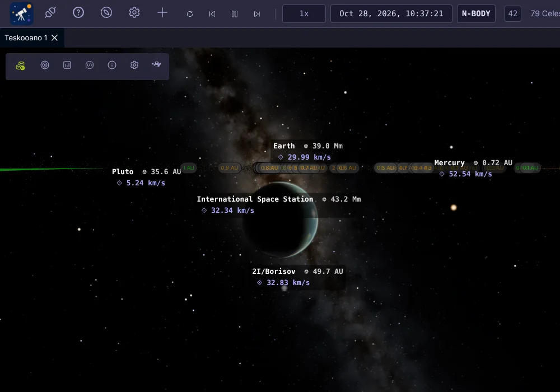Open the view panel settings gear
The image size is (560, 392).
click(x=134, y=65)
